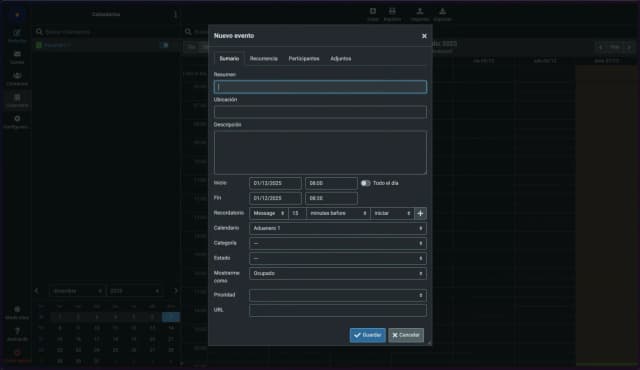Open the Calendario dropdown
The height and width of the screenshot is (370, 640).
[x=338, y=228]
